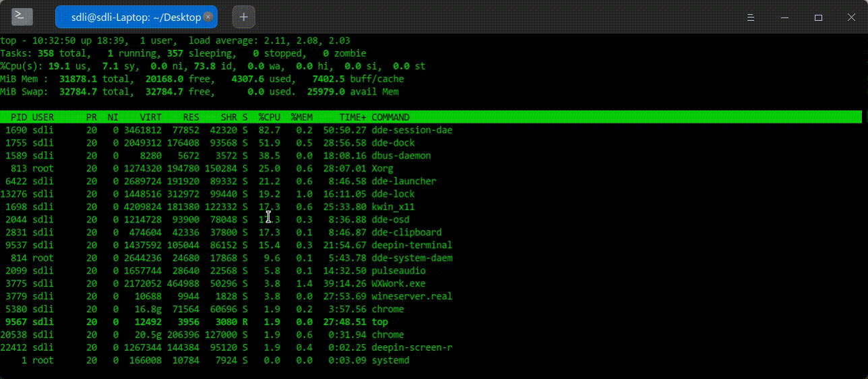868x379 pixels.
Task: Click the 82.7 CPU percentage value
Action: pyautogui.click(x=270, y=130)
